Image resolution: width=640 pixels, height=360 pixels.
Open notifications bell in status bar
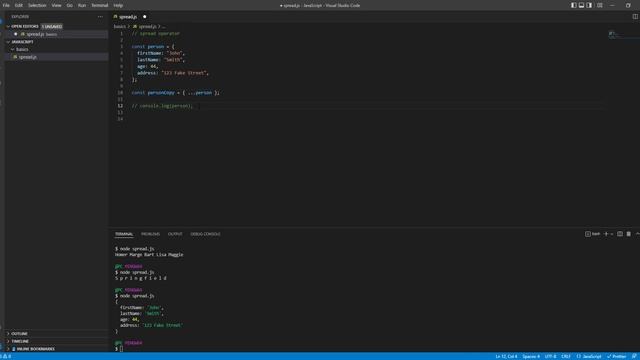pos(634,356)
